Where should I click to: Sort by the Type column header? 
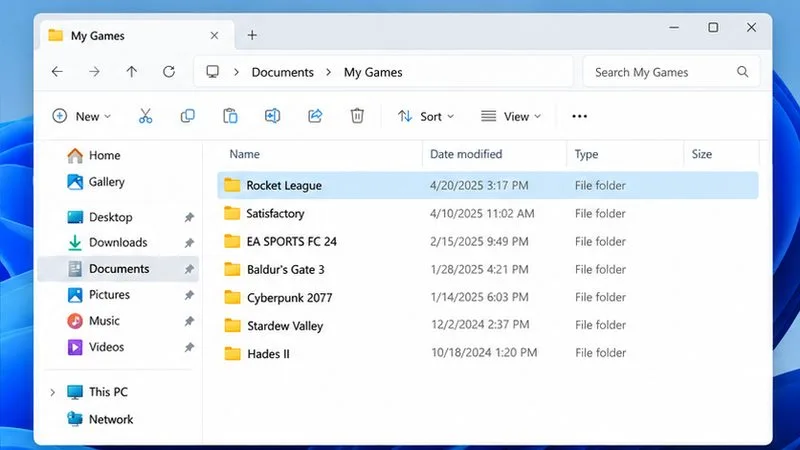[x=586, y=154]
